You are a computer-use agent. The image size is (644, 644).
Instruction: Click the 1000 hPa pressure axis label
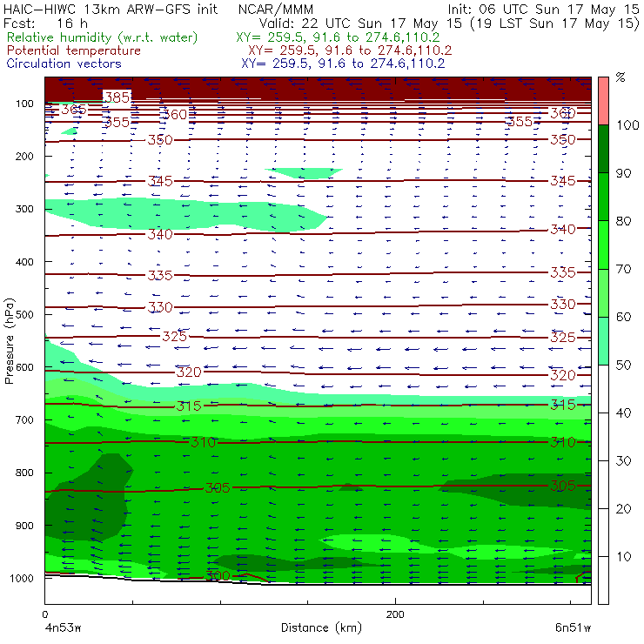[x=22, y=578]
